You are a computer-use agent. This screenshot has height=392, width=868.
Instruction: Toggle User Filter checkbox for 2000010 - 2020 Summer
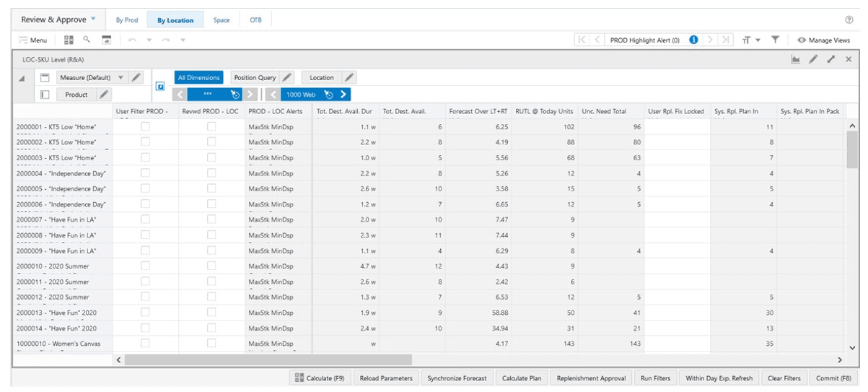(x=145, y=266)
